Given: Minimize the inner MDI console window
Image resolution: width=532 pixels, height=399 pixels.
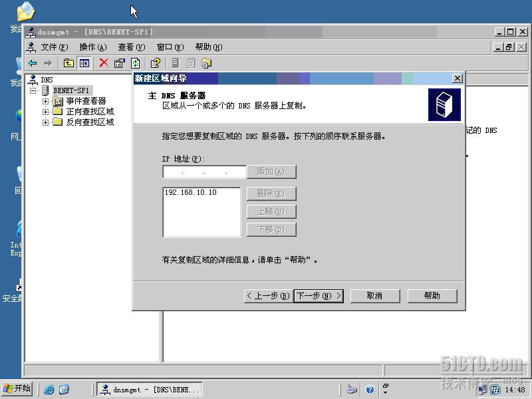Looking at the screenshot, I should point(498,47).
